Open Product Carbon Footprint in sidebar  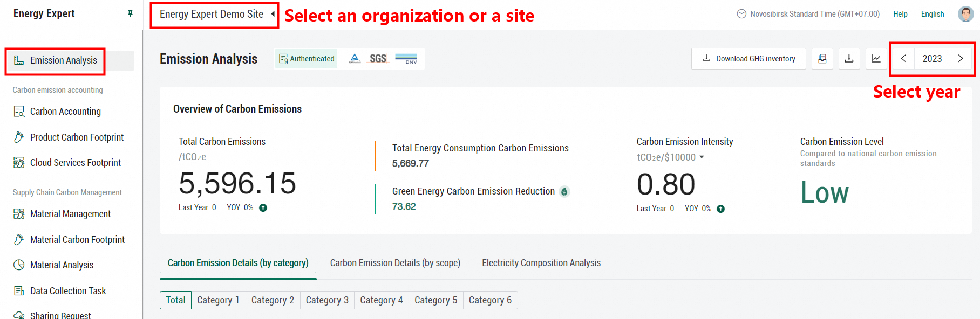tap(77, 137)
